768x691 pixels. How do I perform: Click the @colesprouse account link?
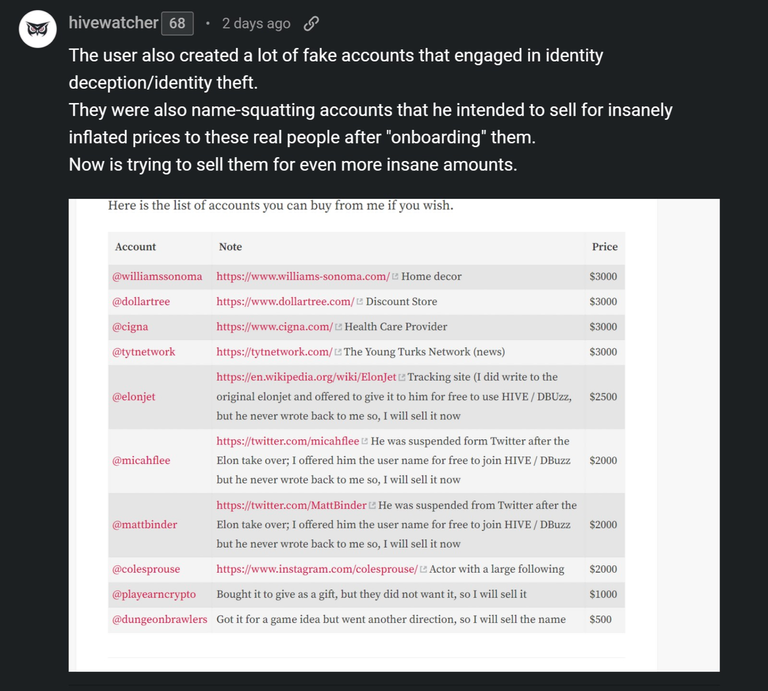pos(146,569)
